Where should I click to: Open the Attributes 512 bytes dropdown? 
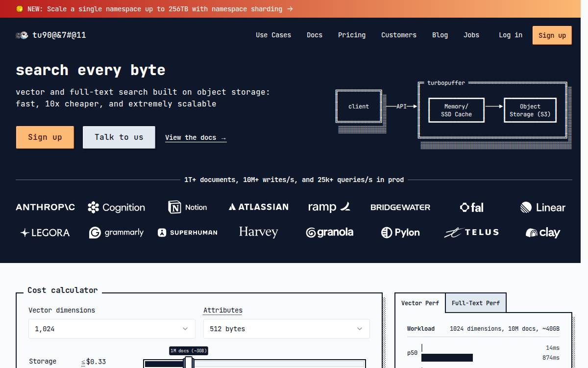click(286, 329)
